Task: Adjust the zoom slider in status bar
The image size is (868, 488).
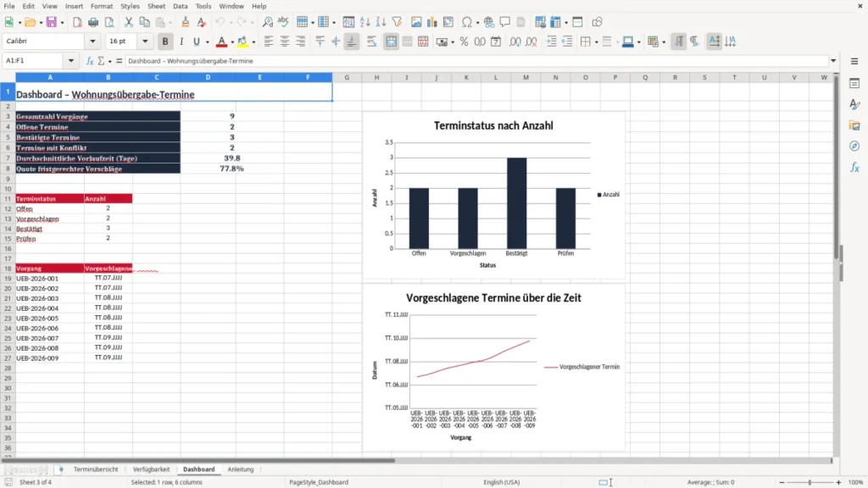Action: 810,482
